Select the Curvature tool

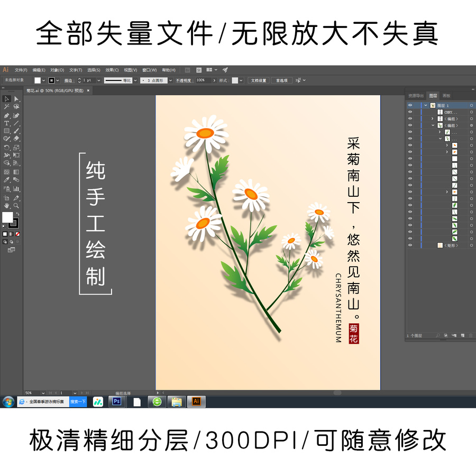point(16,116)
